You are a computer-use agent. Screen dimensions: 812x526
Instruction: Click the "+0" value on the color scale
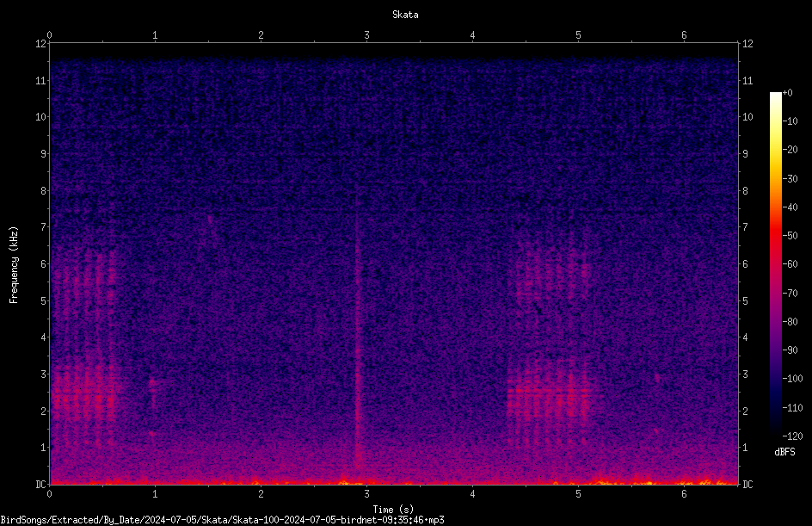787,93
